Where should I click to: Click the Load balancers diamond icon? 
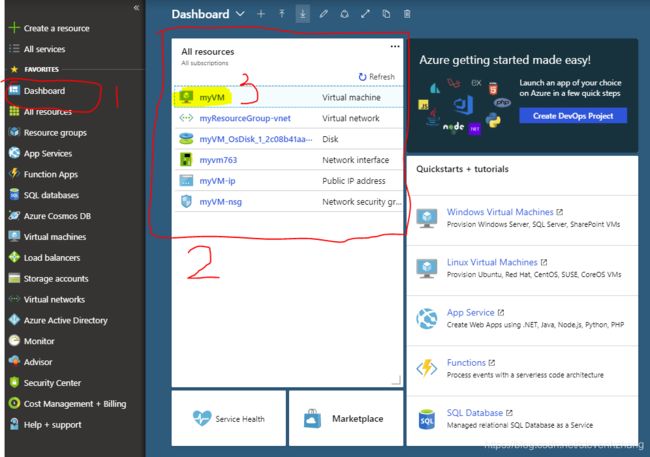(15, 257)
